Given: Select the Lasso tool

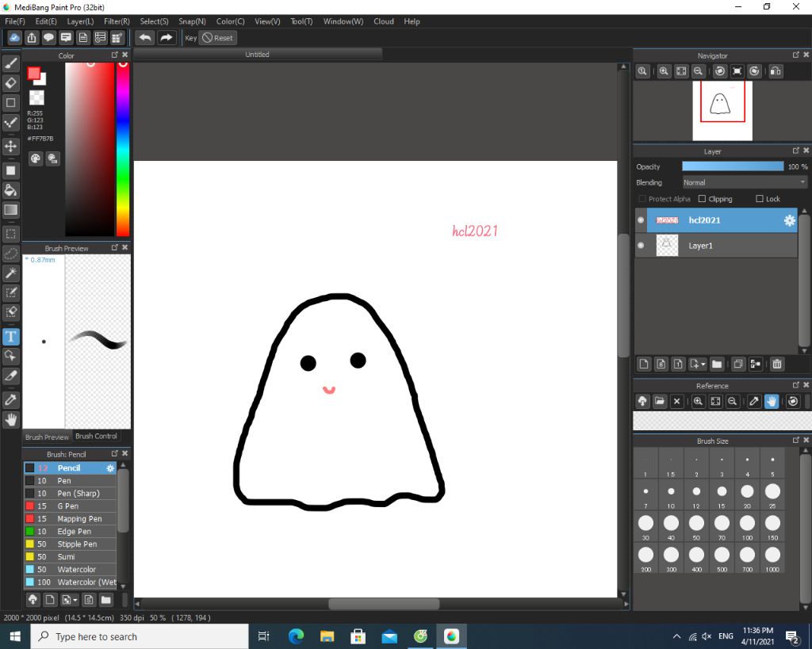Looking at the screenshot, I should pyautogui.click(x=11, y=254).
